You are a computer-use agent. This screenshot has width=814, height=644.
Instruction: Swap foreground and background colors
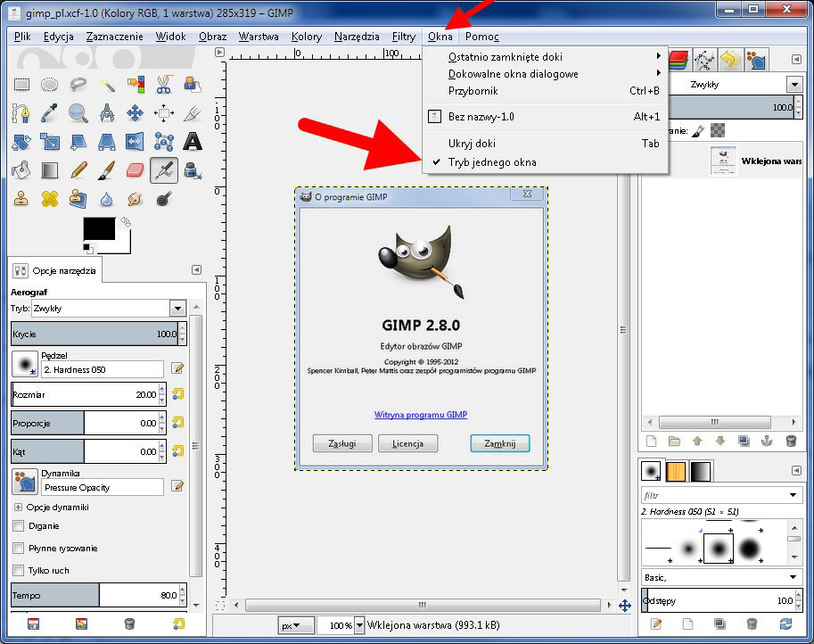tap(126, 222)
